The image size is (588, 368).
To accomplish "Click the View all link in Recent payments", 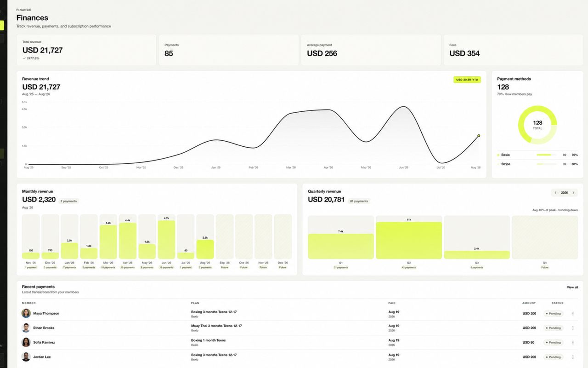I will (572, 287).
